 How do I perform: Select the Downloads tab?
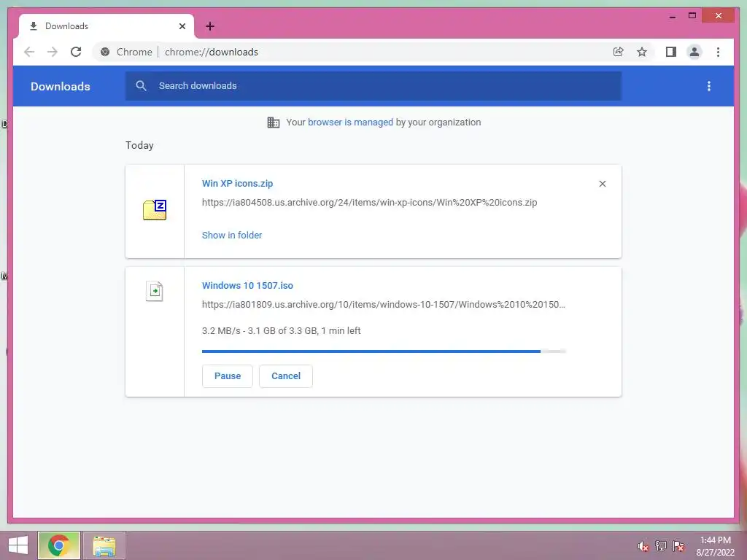click(106, 26)
